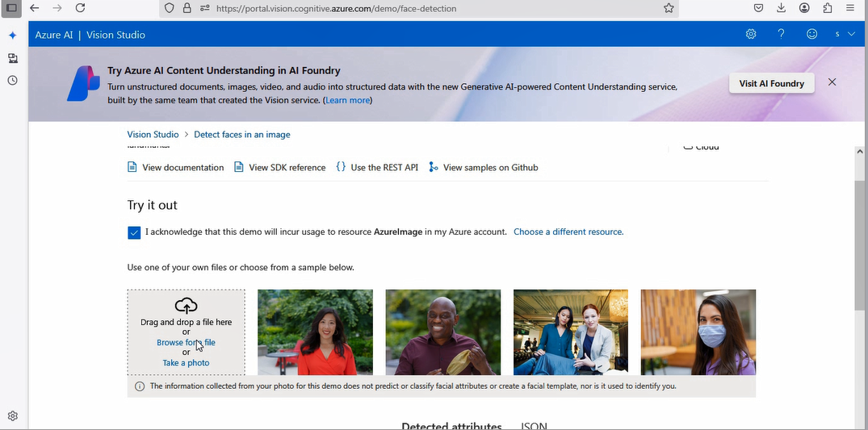Open the Learn more link in banner
The height and width of the screenshot is (430, 868).
click(348, 100)
